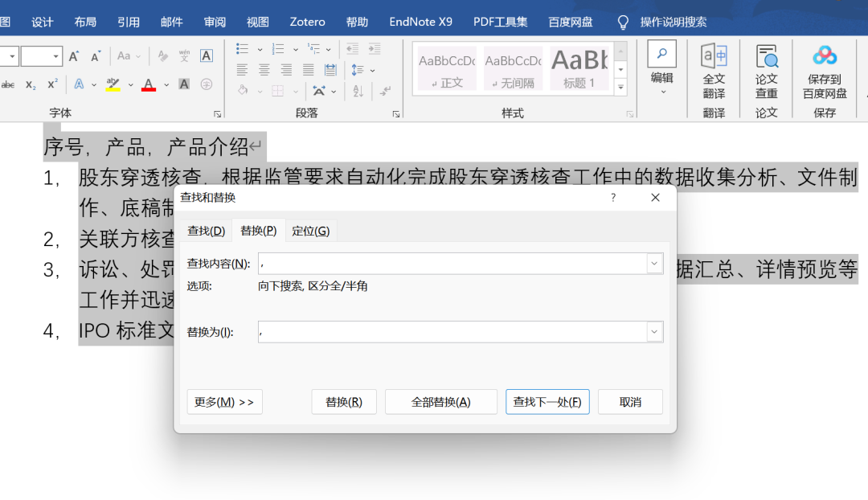Open the 字体 dialog launcher
Image resolution: width=868 pixels, height=500 pixels.
point(218,114)
